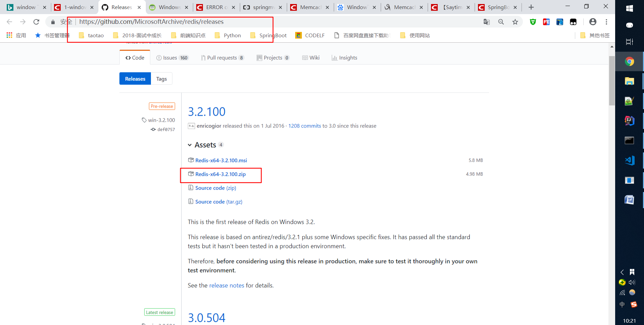Open Visual Studio Code from taskbar

tap(630, 160)
